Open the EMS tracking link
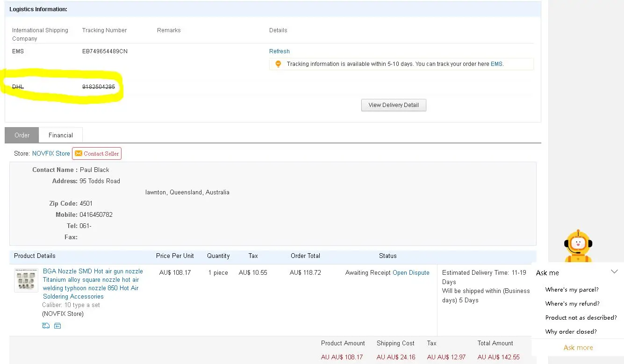 pos(496,64)
